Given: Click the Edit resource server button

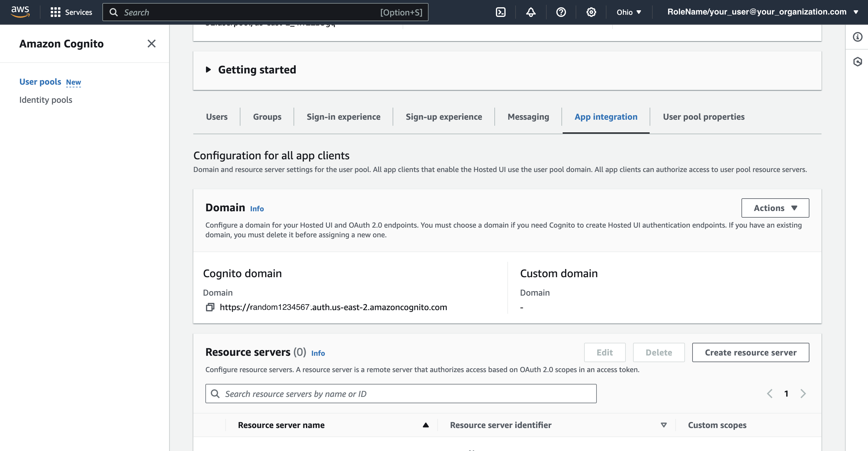Looking at the screenshot, I should [605, 352].
